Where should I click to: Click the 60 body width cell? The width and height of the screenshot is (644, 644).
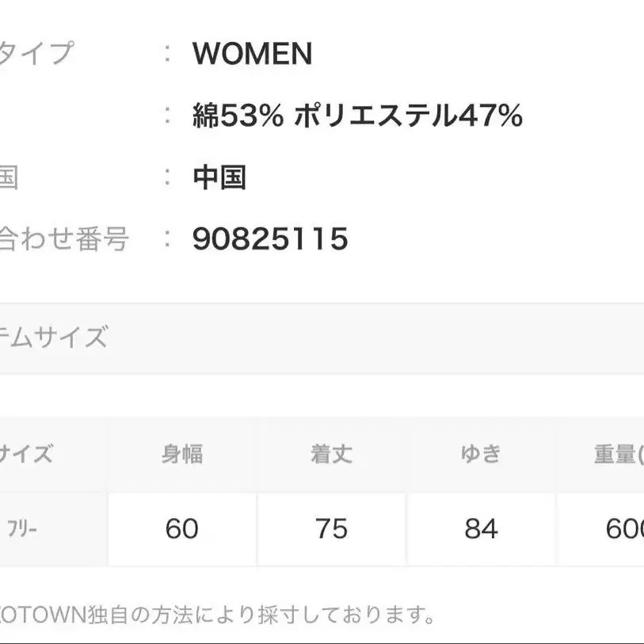tap(182, 529)
